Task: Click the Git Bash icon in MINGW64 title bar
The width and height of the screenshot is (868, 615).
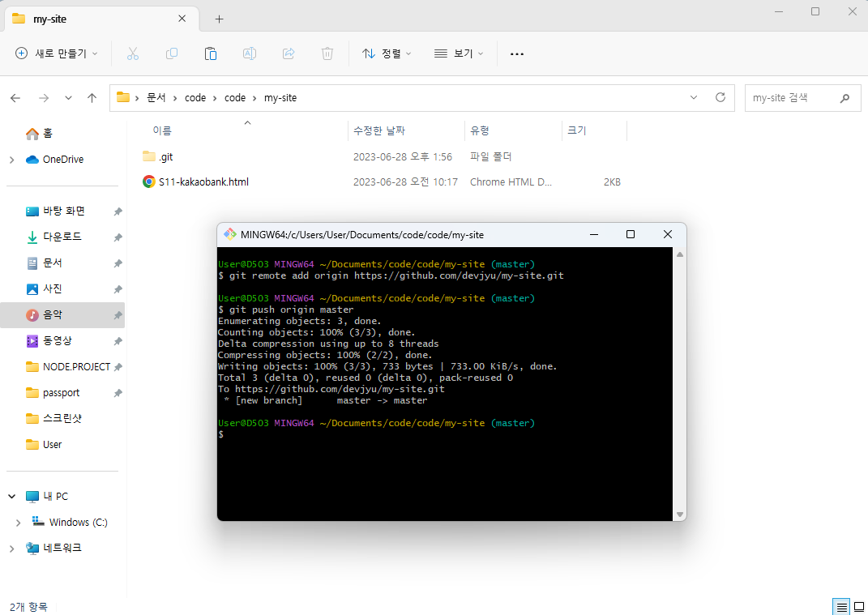Action: click(229, 235)
